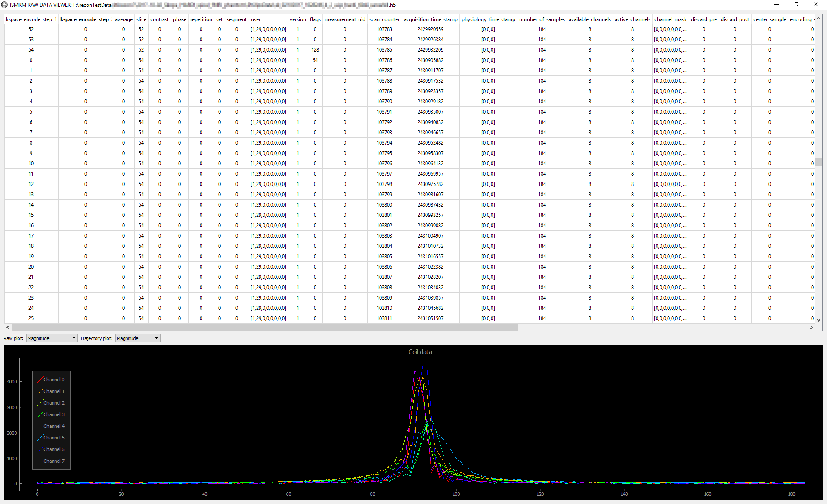Screen dimensions: 827x504
Task: Select flags cell showing 128
Action: pyautogui.click(x=315, y=50)
